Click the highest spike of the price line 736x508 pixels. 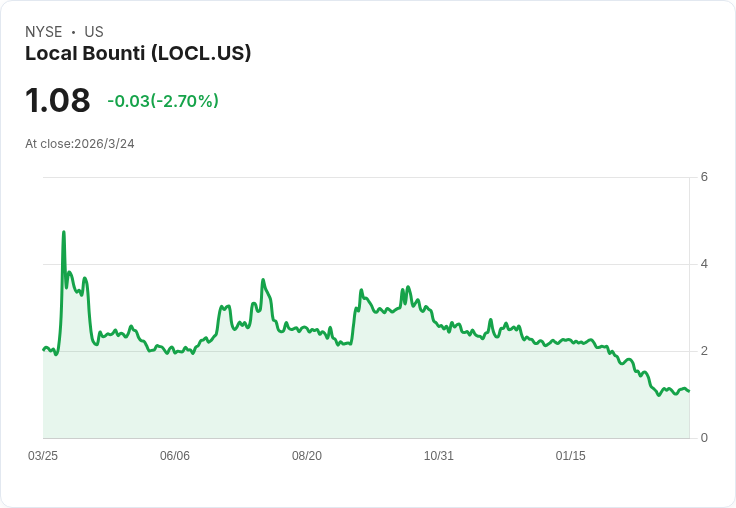click(64, 232)
